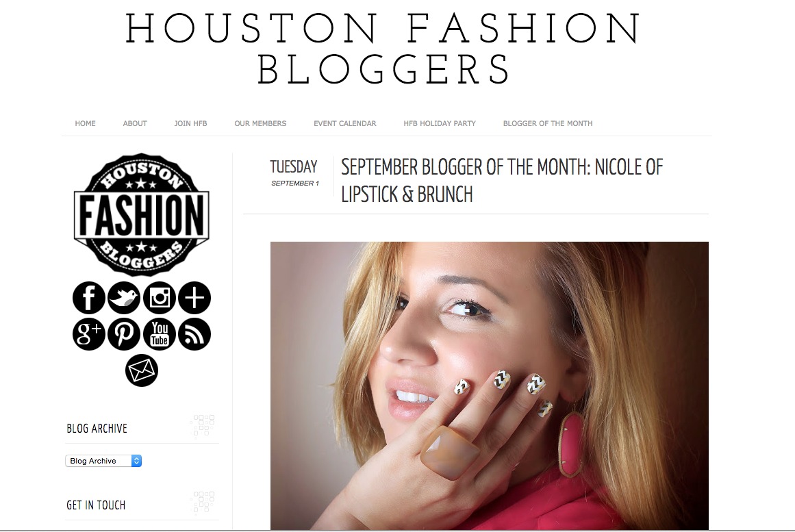This screenshot has width=795, height=532.
Task: Click the plus sign social icon
Action: coord(194,298)
